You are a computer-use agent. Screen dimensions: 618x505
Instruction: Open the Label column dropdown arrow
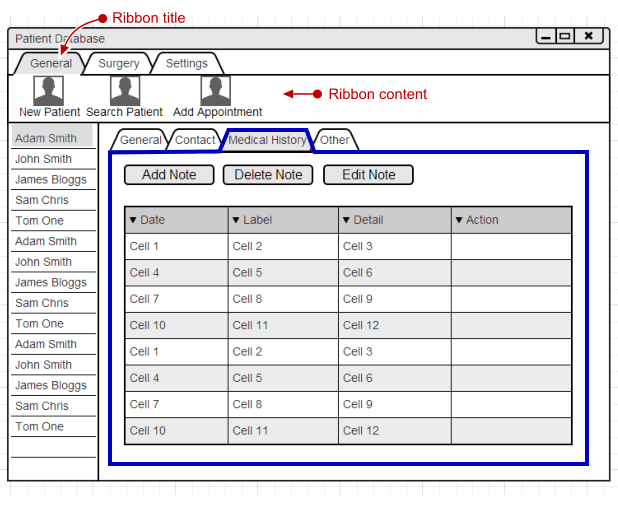[236, 220]
